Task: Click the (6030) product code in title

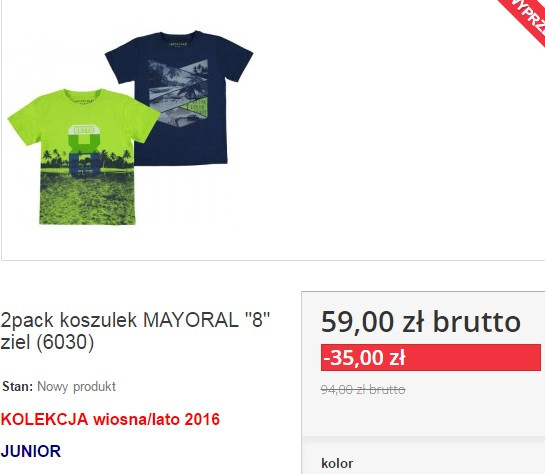Action: click(65, 342)
